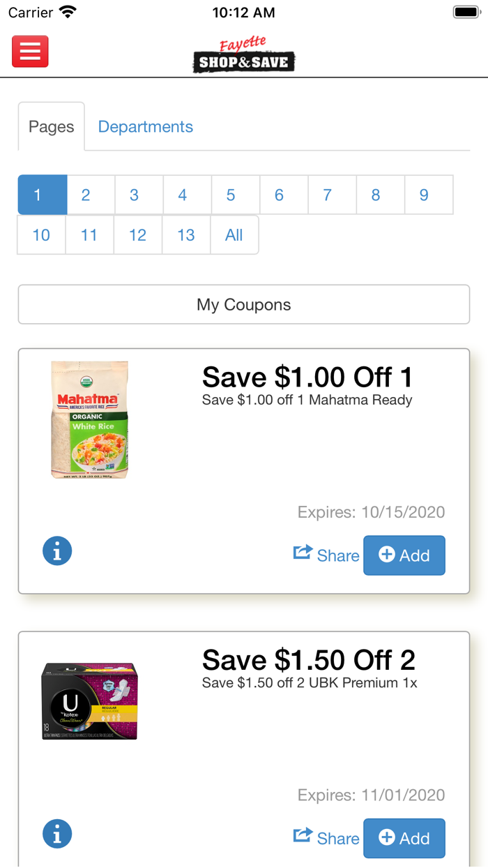
Task: Switch to the Departments tab
Action: [145, 126]
